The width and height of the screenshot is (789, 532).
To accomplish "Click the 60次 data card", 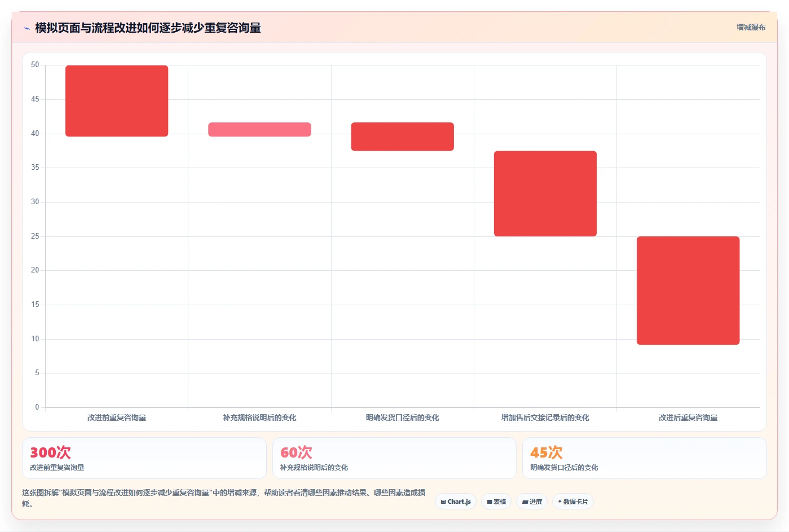I will click(394, 458).
